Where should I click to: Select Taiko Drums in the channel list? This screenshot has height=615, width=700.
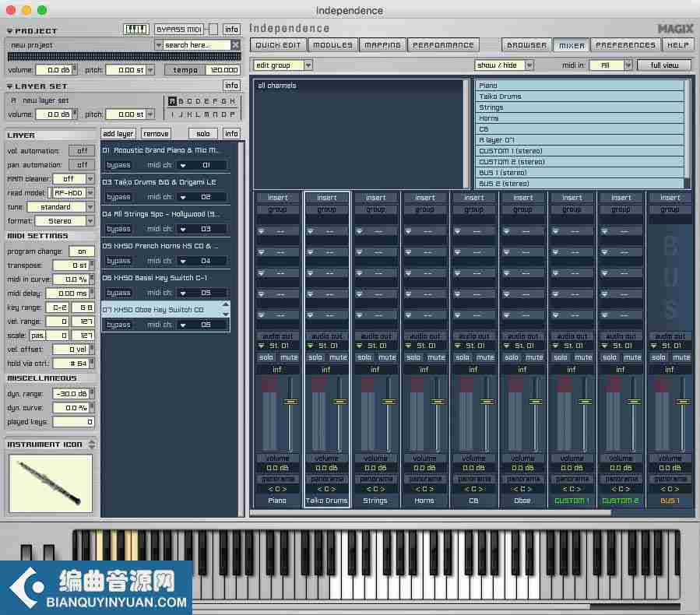(580, 97)
